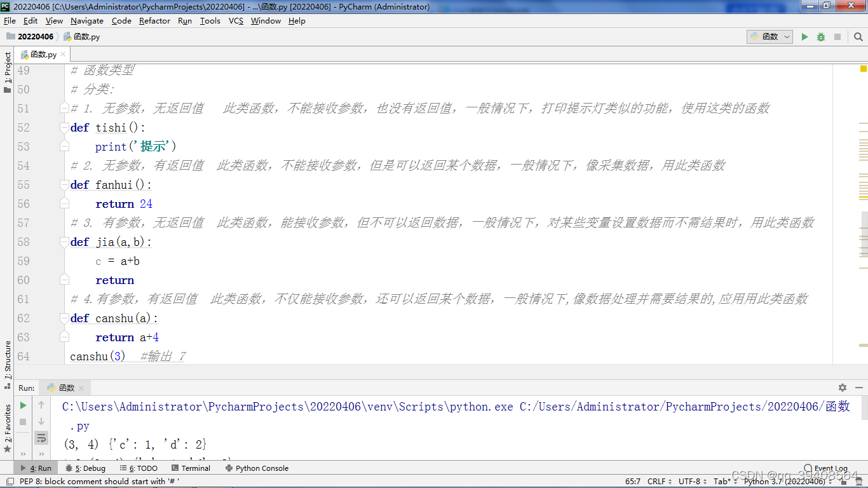Screen dimensions: 868x488
Task: Open Run panel settings gear
Action: 843,388
